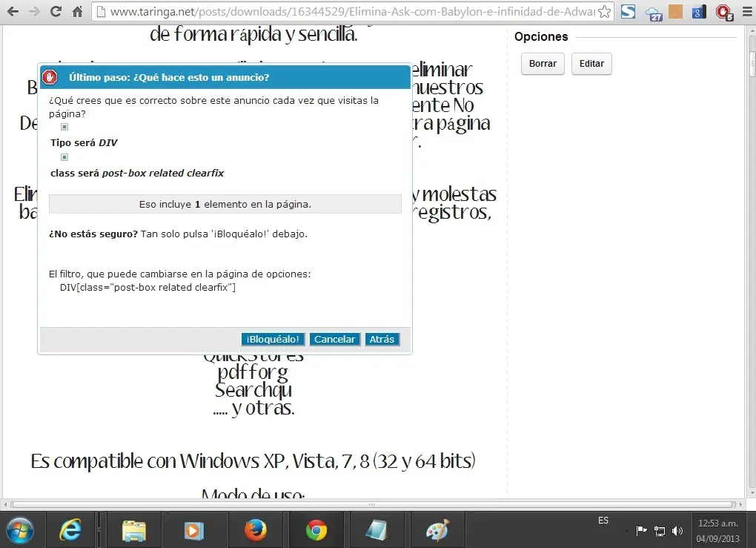The image size is (756, 548).
Task: Open media player icon in taskbar
Action: pyautogui.click(x=194, y=531)
